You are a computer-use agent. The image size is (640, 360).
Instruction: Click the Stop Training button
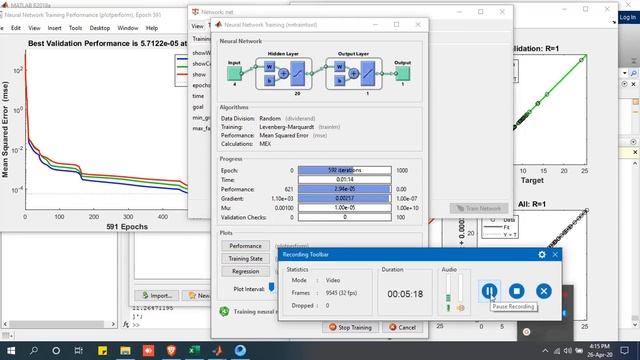pyautogui.click(x=350, y=327)
